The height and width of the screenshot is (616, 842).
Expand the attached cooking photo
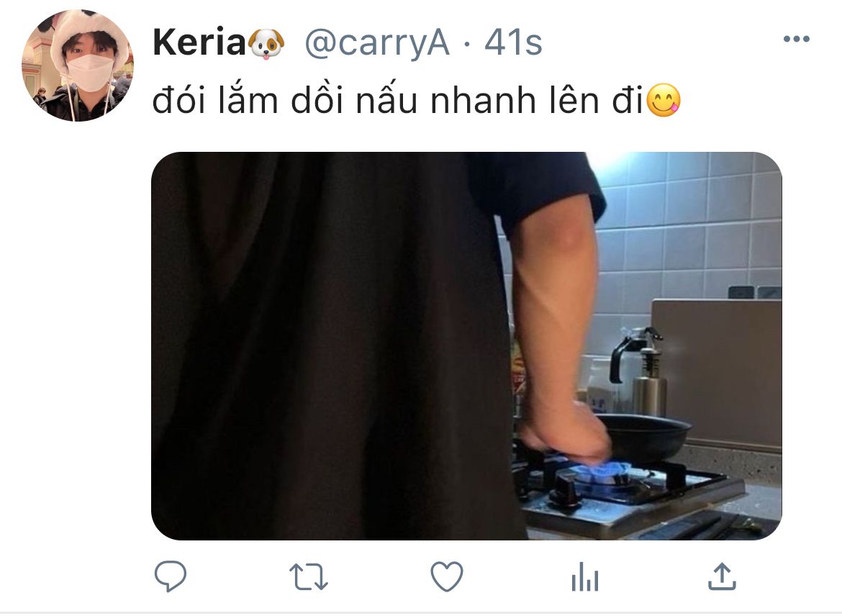point(466,346)
